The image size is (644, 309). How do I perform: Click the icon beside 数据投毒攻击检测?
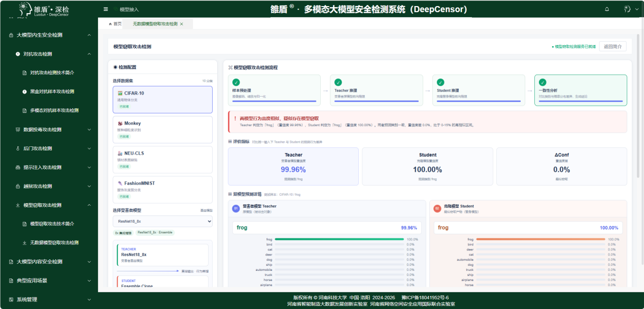(x=18, y=130)
